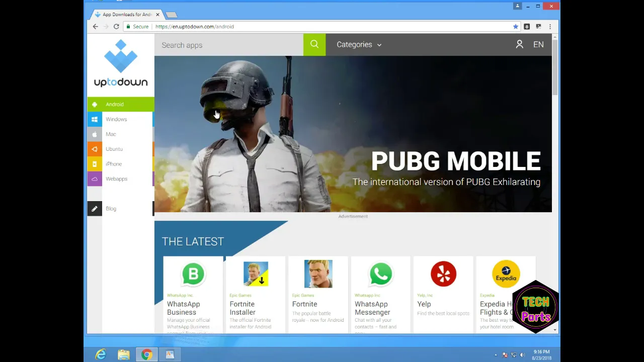The image size is (644, 362).
Task: Open the Yelp title link
Action: pos(424,304)
